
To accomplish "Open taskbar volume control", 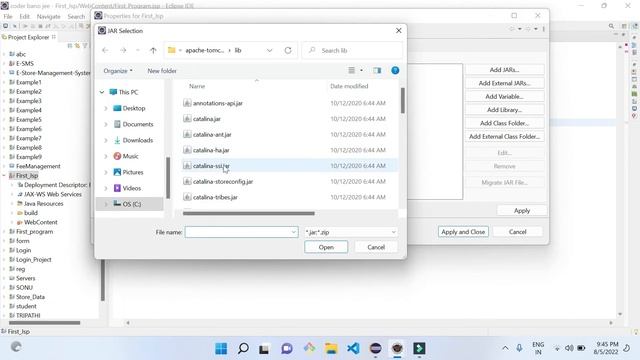I will [x=569, y=348].
